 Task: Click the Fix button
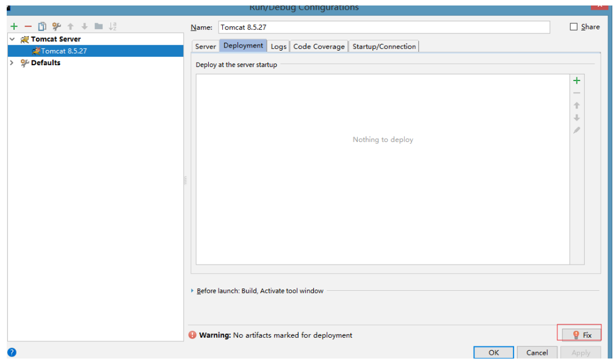point(581,335)
